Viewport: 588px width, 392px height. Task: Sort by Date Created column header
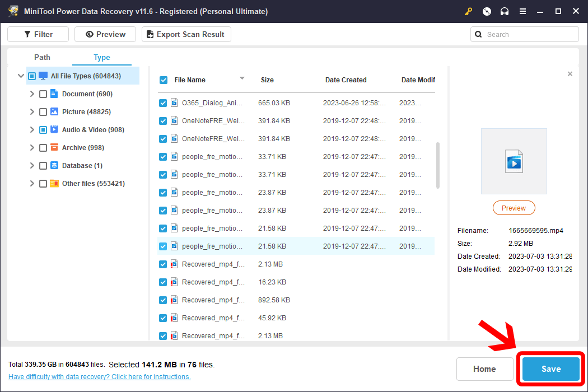point(346,80)
